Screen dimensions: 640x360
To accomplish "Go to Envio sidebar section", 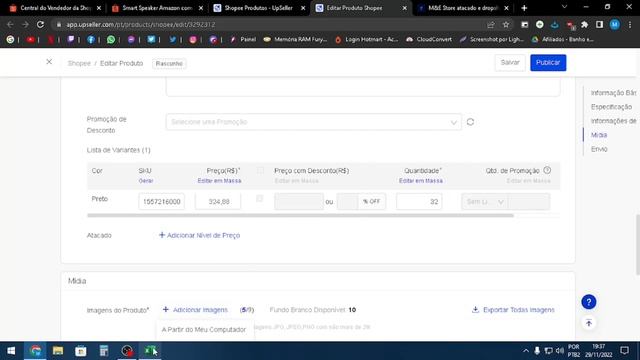I will point(599,149).
